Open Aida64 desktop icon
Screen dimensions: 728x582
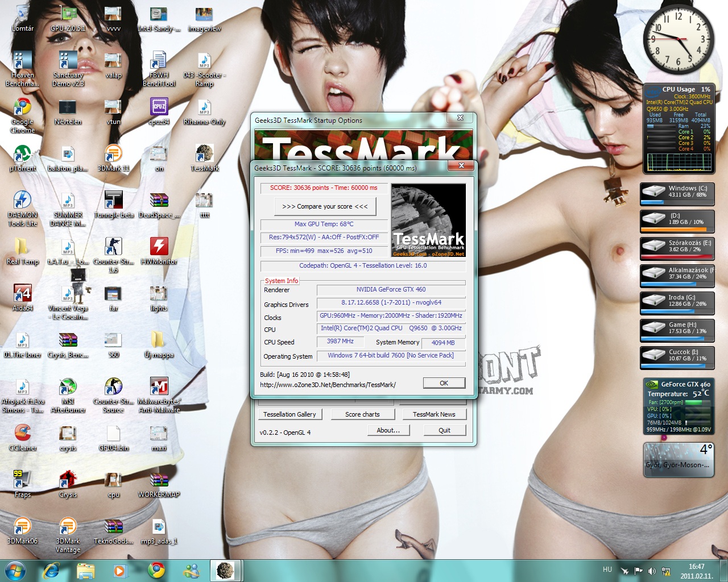pyautogui.click(x=22, y=298)
